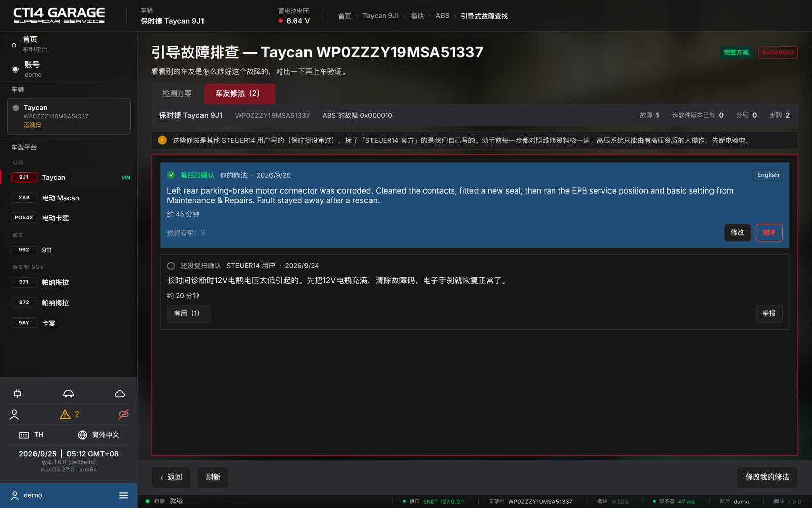Click the 完整方案 green badge
This screenshot has width=812, height=508.
(736, 52)
